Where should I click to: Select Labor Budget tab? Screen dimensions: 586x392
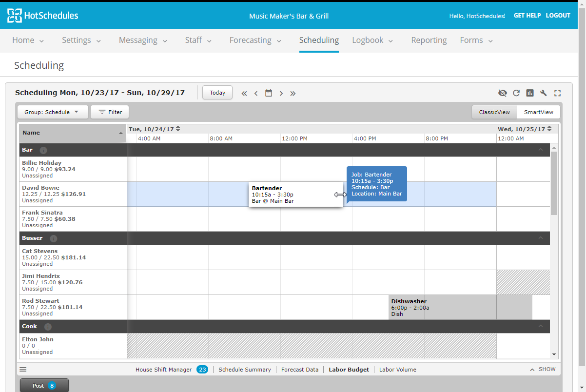[349, 370]
